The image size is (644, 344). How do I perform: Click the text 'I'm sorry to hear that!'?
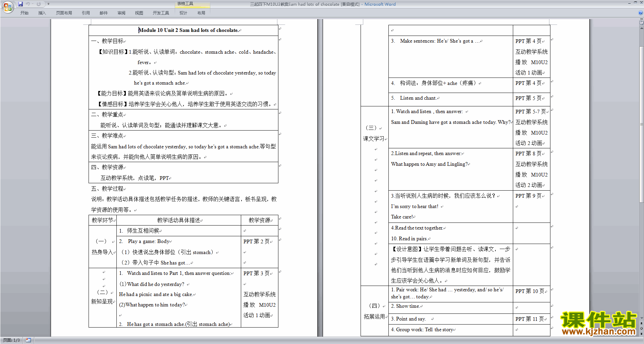point(415,206)
